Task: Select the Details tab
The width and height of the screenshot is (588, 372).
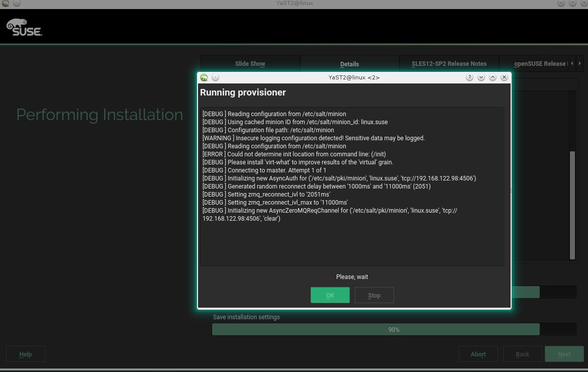Action: pyautogui.click(x=349, y=64)
